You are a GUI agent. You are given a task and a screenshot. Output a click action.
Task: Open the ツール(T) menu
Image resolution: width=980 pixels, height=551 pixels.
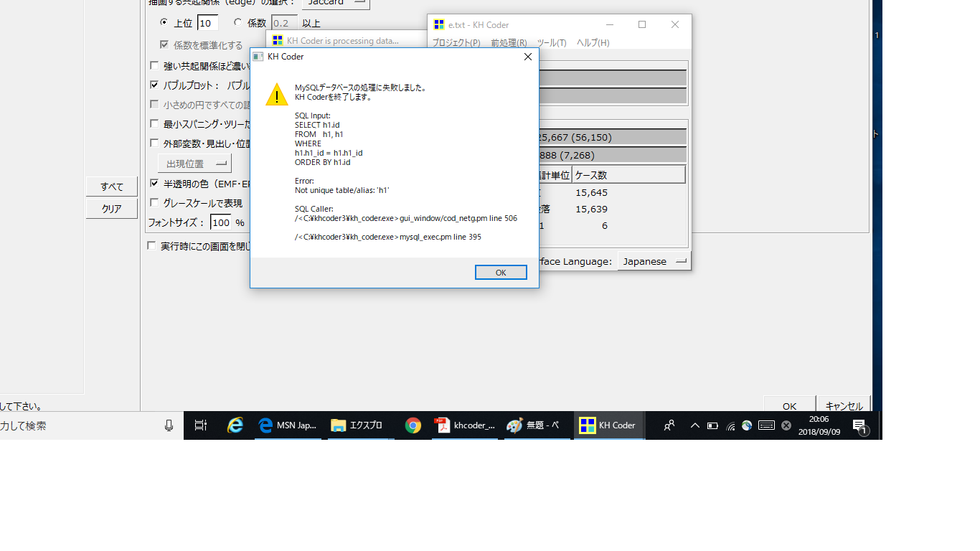pyautogui.click(x=552, y=43)
